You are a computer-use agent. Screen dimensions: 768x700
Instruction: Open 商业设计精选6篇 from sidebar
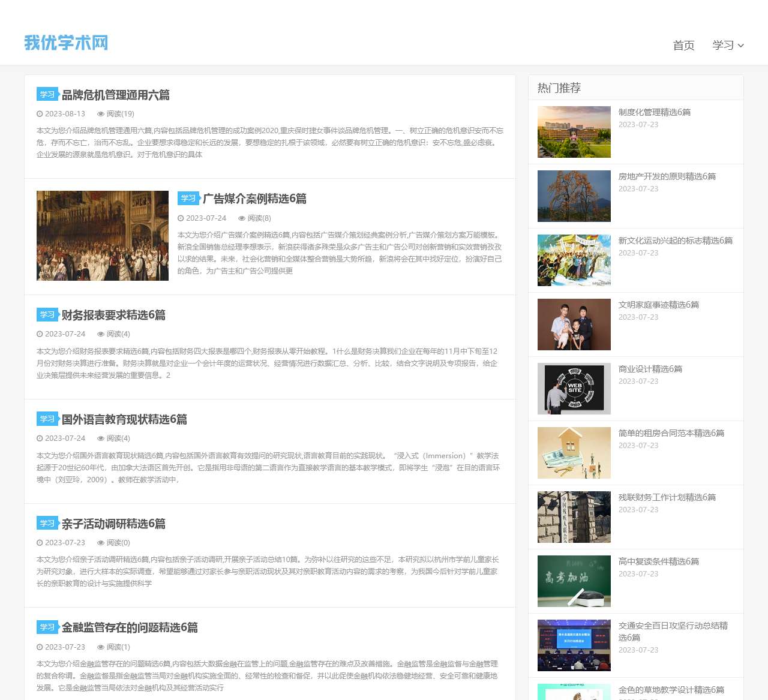pyautogui.click(x=650, y=369)
